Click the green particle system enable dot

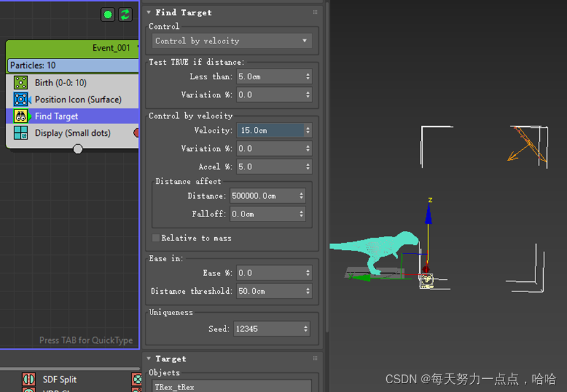tap(107, 15)
